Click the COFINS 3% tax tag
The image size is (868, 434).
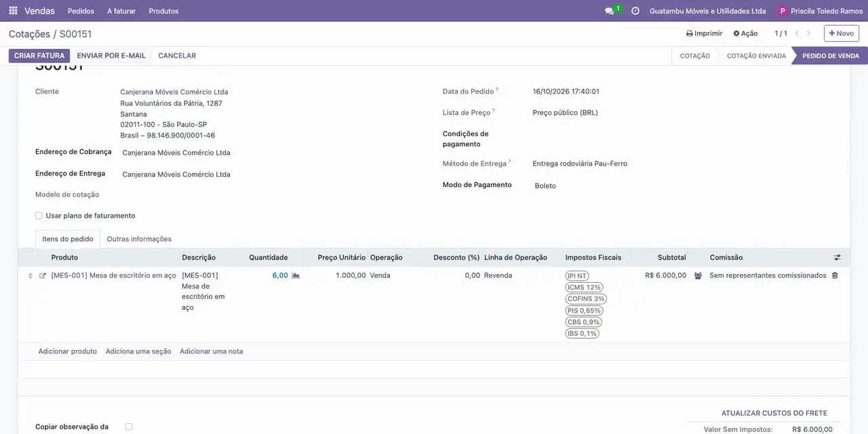586,299
